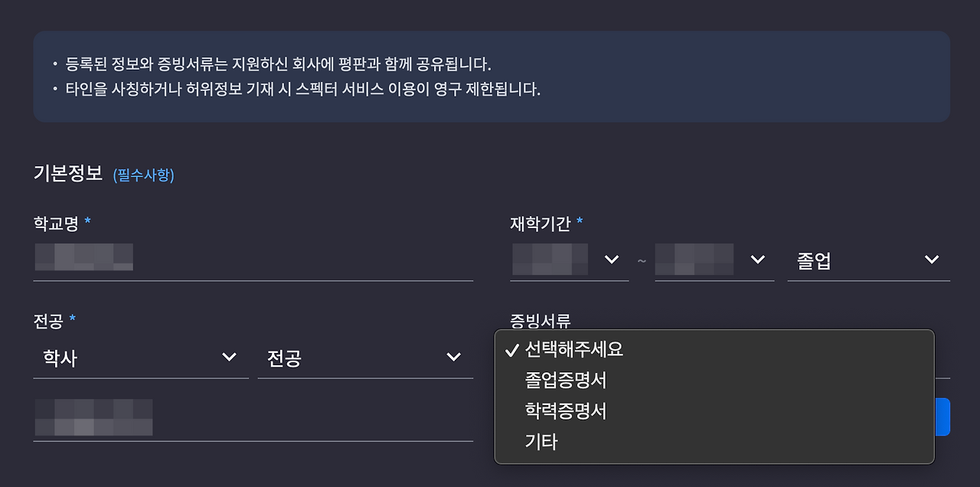Click chevron icon on the 졸업 dropdown

(931, 260)
